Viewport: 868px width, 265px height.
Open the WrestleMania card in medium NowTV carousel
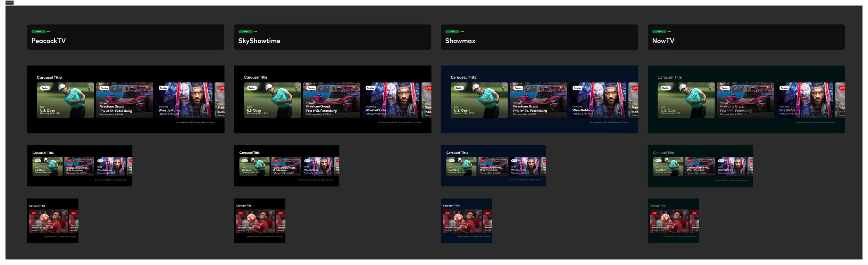click(731, 167)
